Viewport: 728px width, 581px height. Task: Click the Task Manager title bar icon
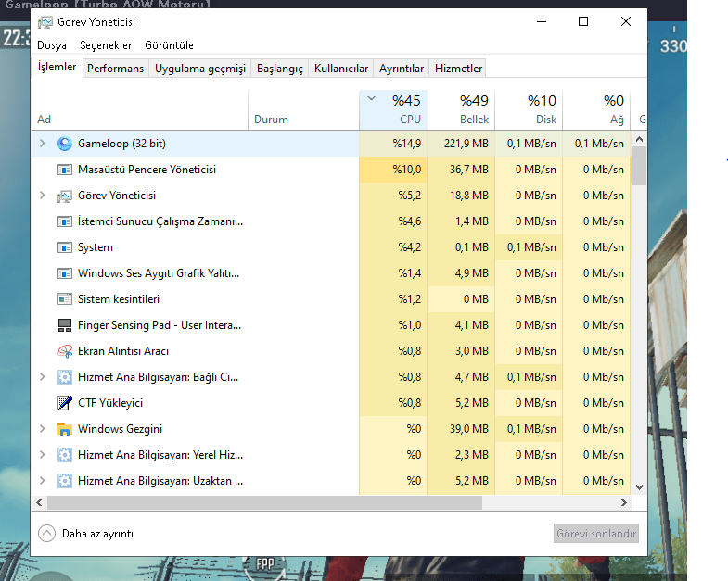(45, 22)
